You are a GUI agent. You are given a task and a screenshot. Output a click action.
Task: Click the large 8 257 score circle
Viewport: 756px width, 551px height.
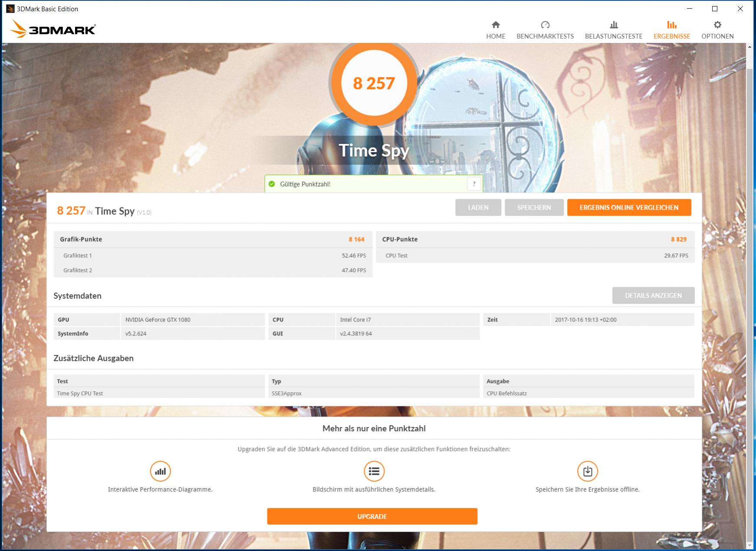(374, 83)
